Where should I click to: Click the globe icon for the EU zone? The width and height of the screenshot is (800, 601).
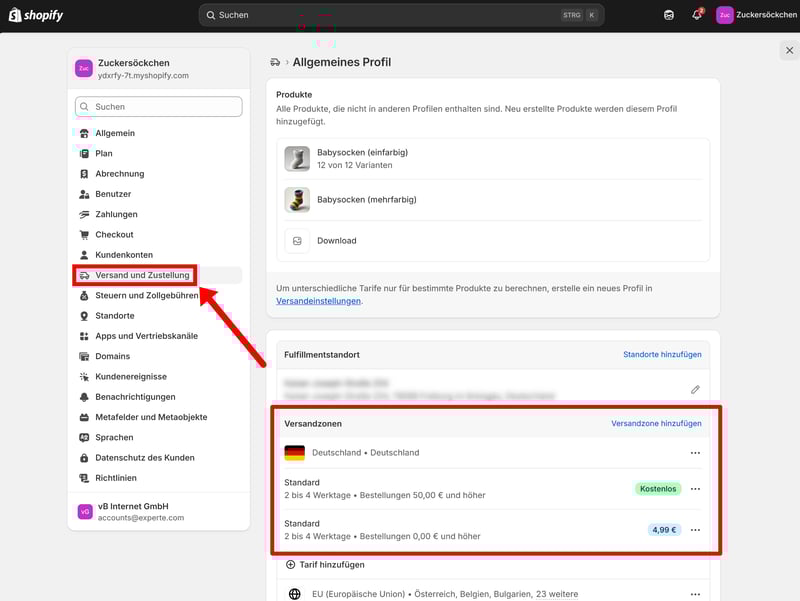294,594
